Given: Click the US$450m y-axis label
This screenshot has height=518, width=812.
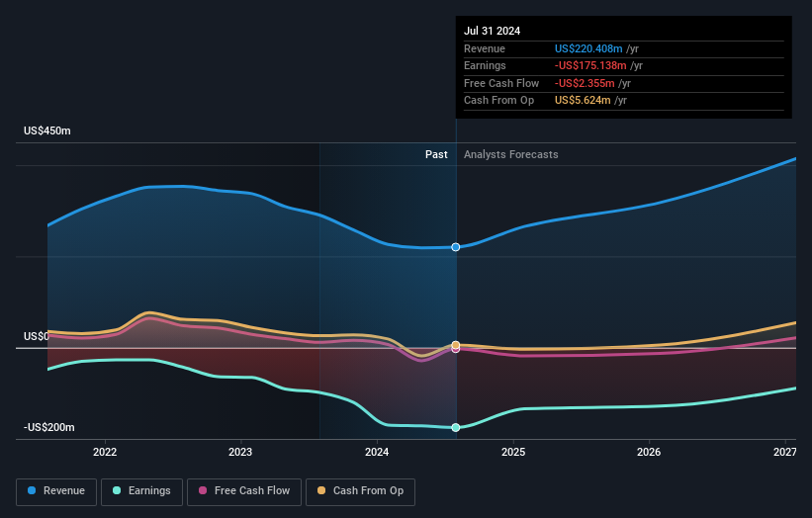Looking at the screenshot, I should point(47,130).
